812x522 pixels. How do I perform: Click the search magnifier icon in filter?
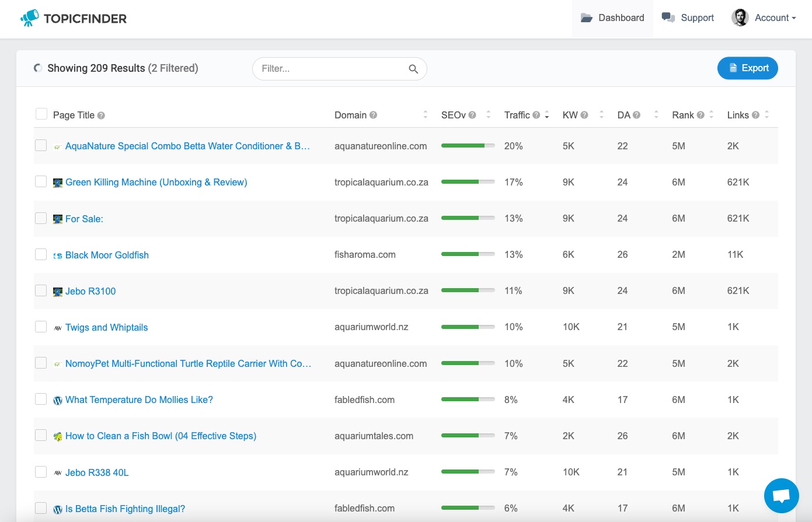(413, 69)
